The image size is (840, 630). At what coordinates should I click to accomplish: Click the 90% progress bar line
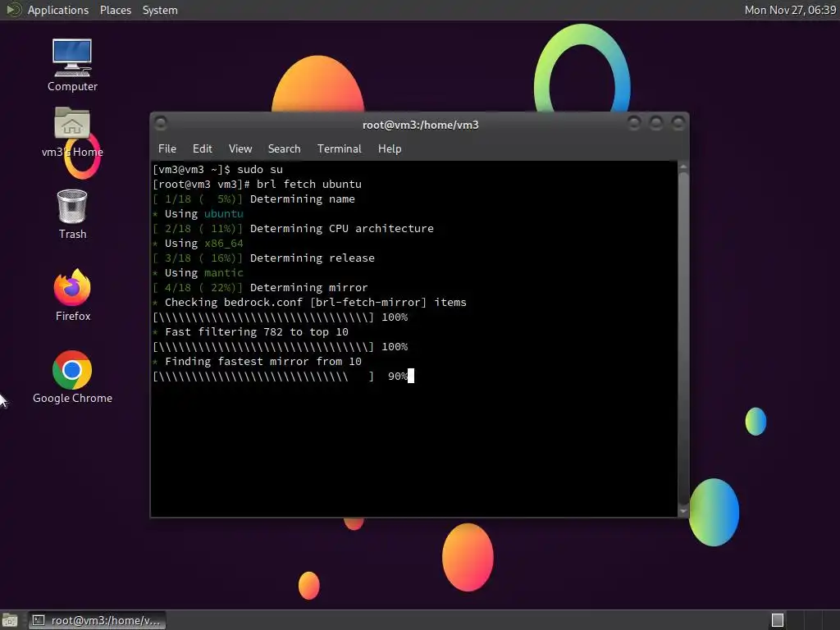tap(283, 377)
